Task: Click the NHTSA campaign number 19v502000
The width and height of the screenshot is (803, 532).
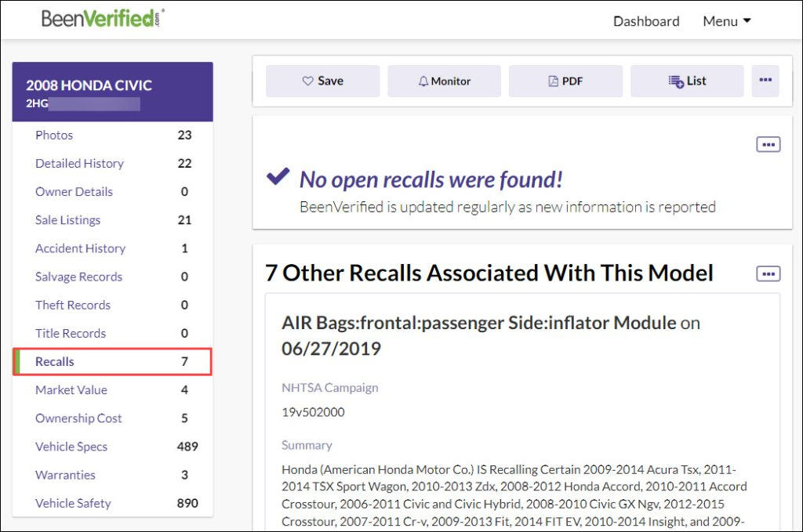Action: pyautogui.click(x=313, y=412)
